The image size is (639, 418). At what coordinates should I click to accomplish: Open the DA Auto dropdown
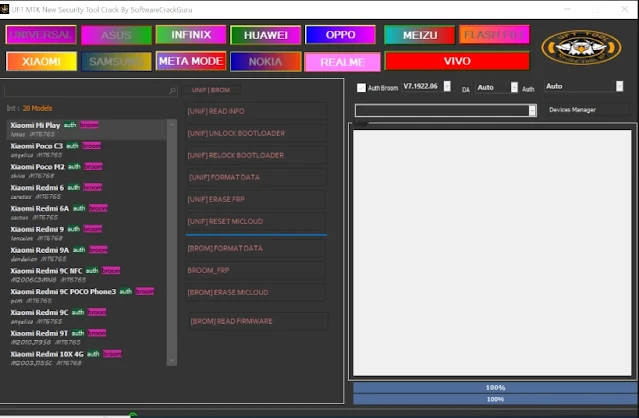(514, 87)
